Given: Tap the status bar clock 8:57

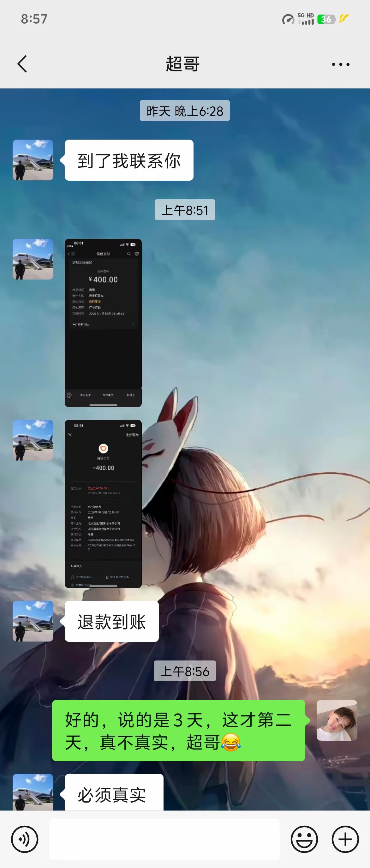Looking at the screenshot, I should (34, 19).
